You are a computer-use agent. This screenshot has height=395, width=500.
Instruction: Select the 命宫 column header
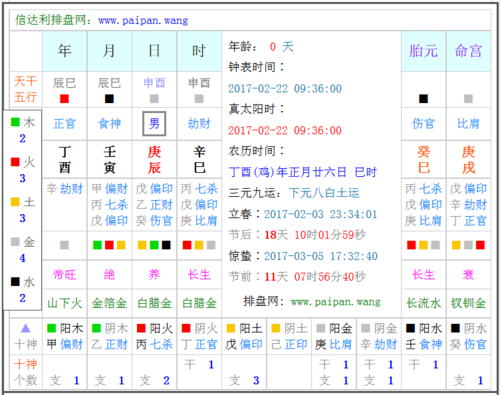point(468,51)
